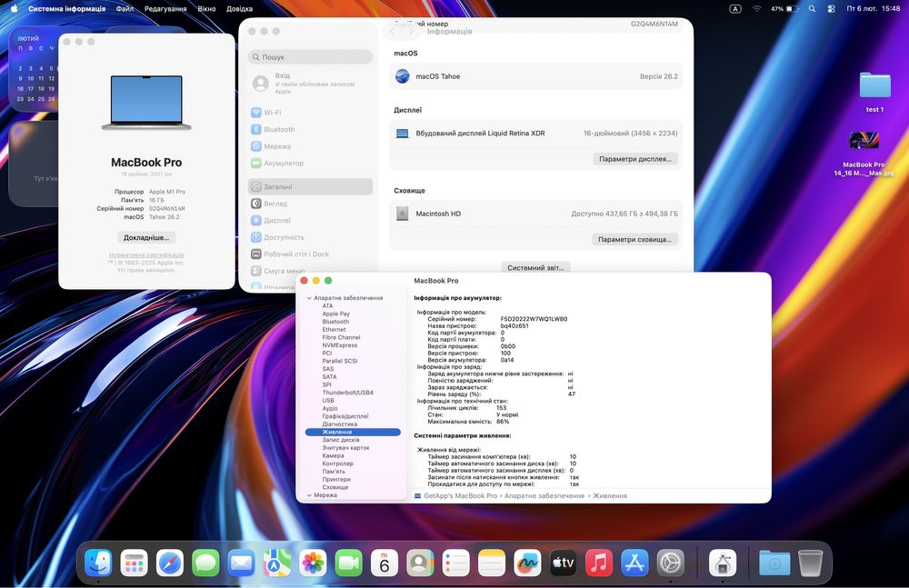
Task: Open Contacts app in Dock
Action: point(420,563)
